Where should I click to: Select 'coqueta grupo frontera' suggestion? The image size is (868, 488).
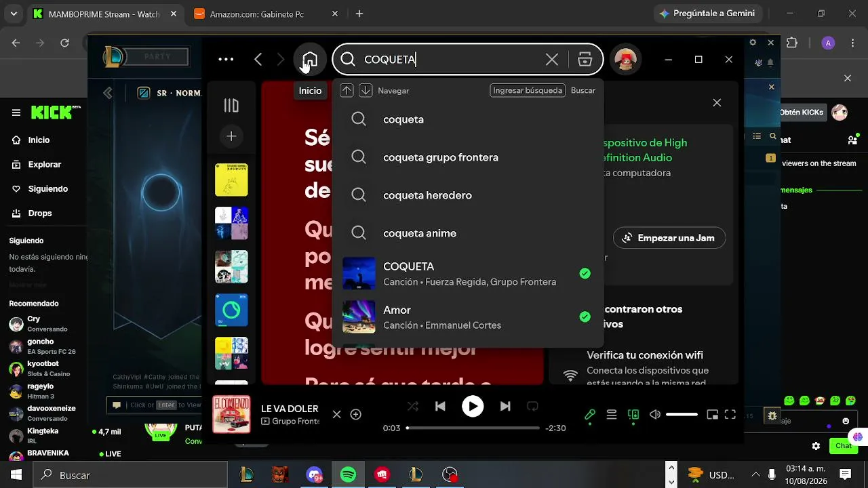tap(468, 157)
